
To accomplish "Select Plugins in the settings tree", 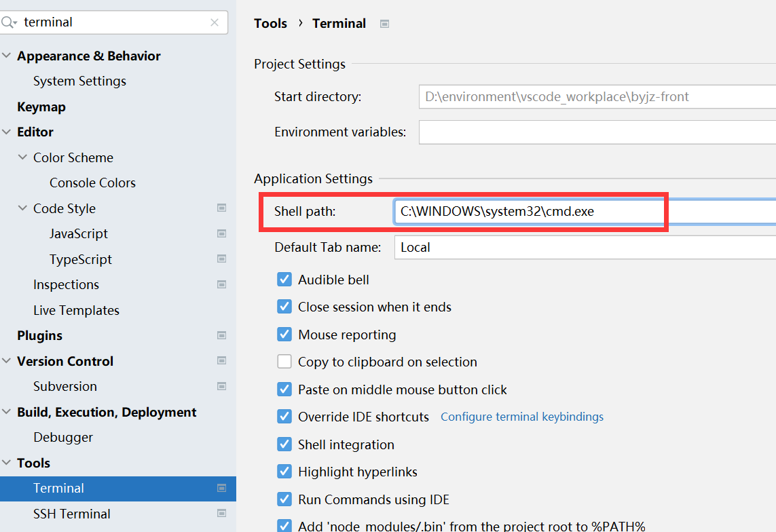I will coord(39,336).
